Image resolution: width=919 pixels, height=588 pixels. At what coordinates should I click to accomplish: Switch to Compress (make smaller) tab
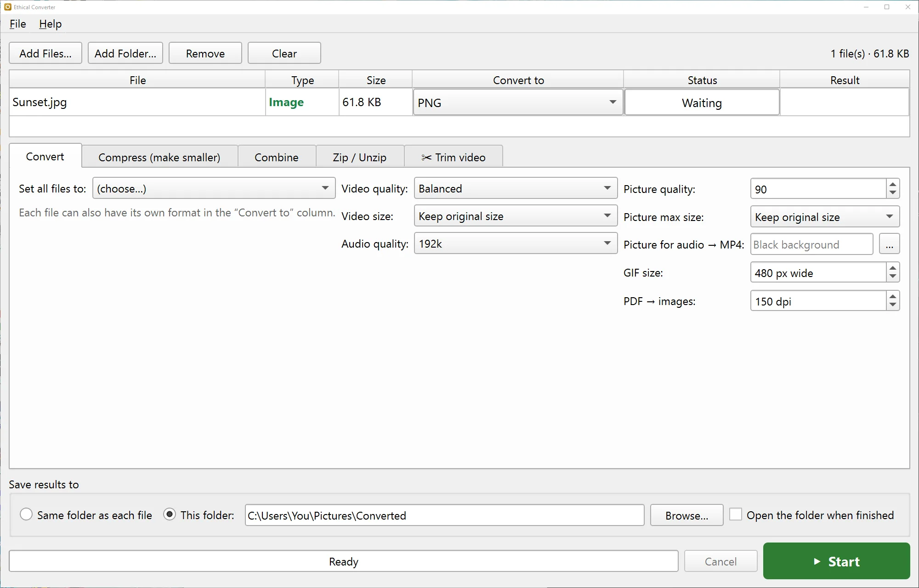[x=159, y=157]
